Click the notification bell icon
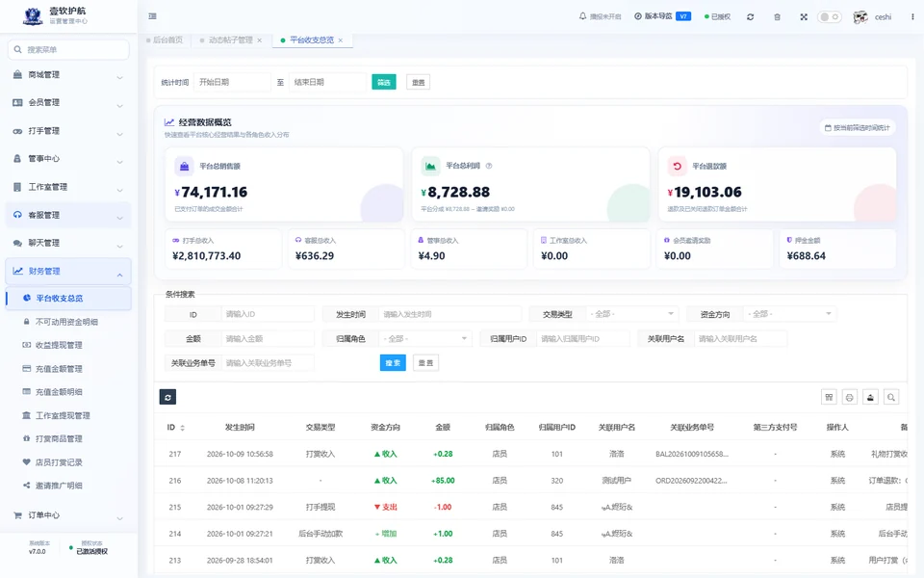The image size is (924, 578). tap(583, 16)
